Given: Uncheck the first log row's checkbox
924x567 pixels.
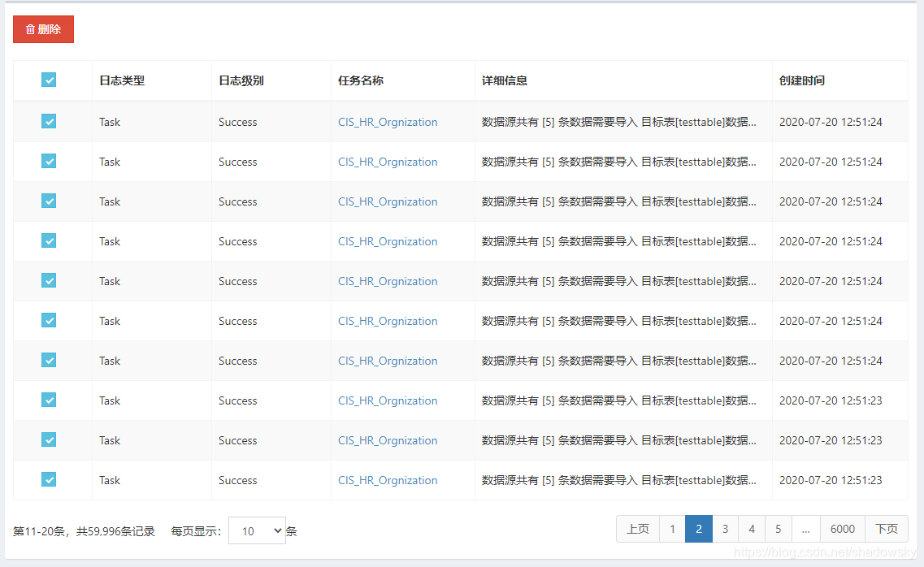Looking at the screenshot, I should coord(49,121).
